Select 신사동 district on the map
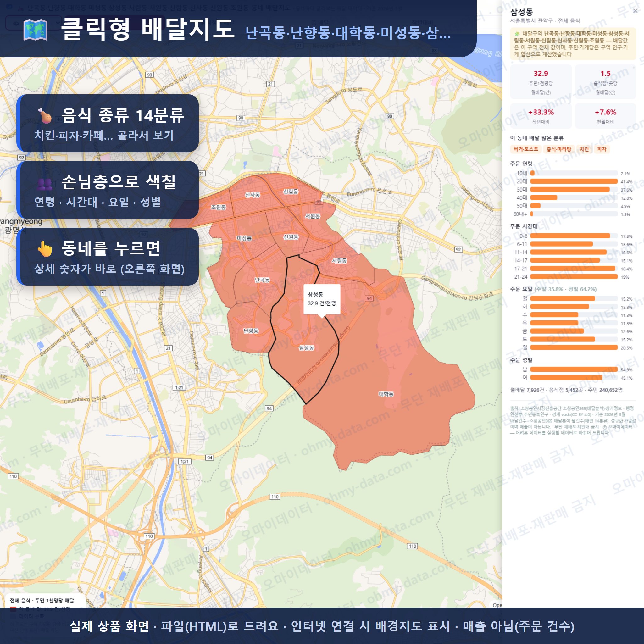 [x=252, y=195]
